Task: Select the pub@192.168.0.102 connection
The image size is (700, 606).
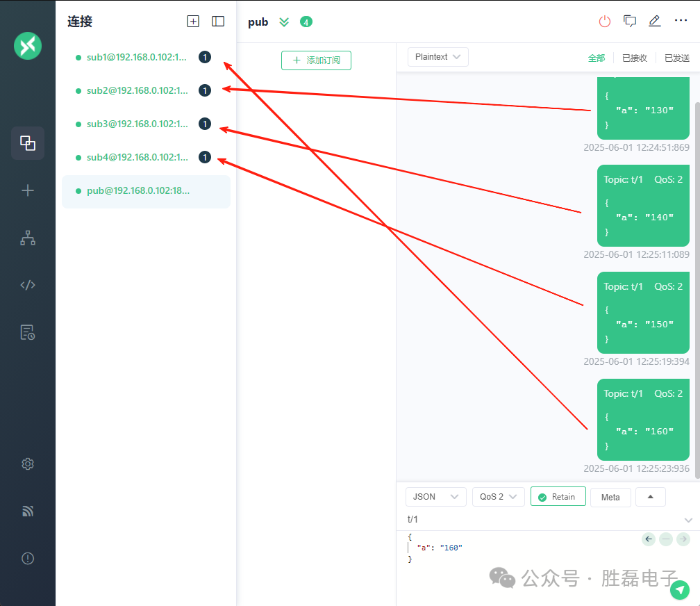Action: (x=146, y=191)
